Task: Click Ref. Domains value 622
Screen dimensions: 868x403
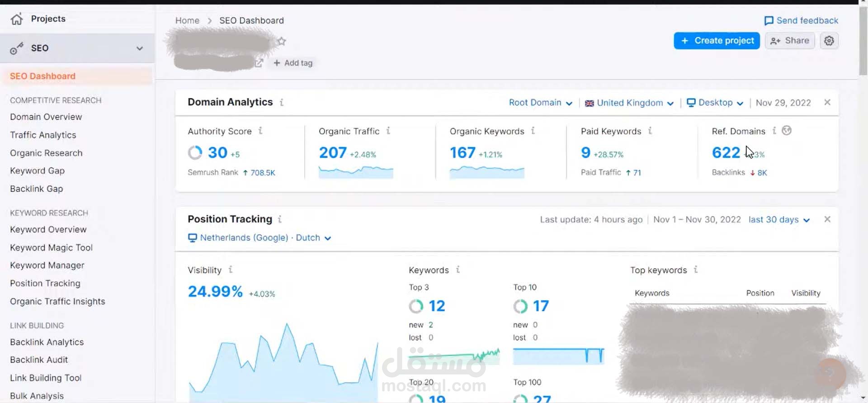Action: [x=726, y=152]
